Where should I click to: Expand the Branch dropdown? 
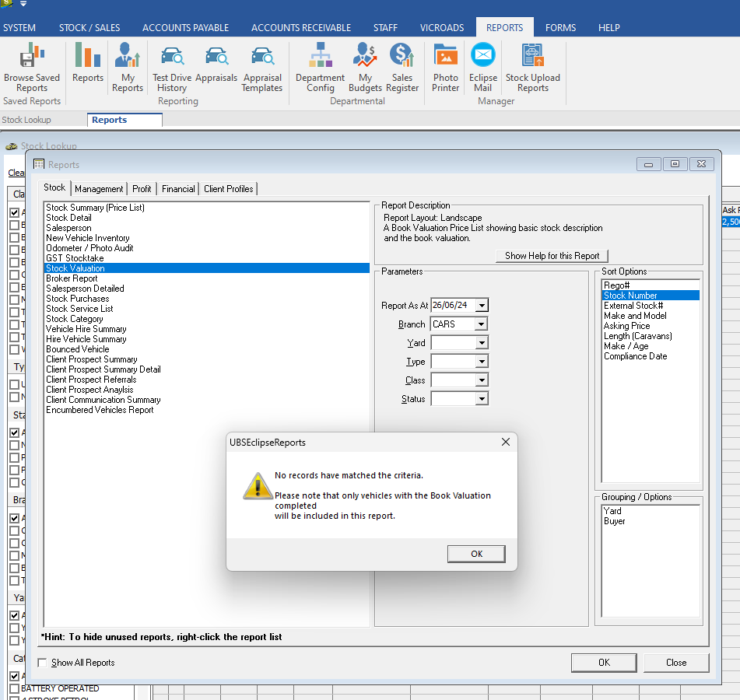click(482, 324)
